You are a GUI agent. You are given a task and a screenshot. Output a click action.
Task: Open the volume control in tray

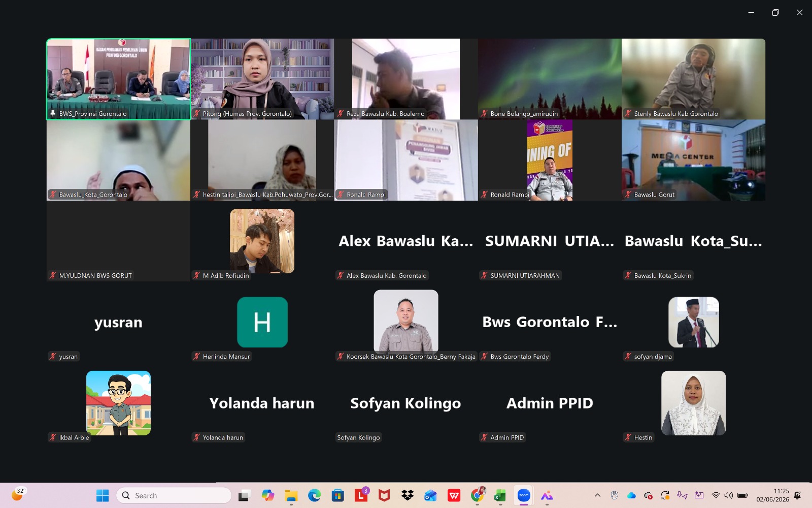(x=729, y=495)
